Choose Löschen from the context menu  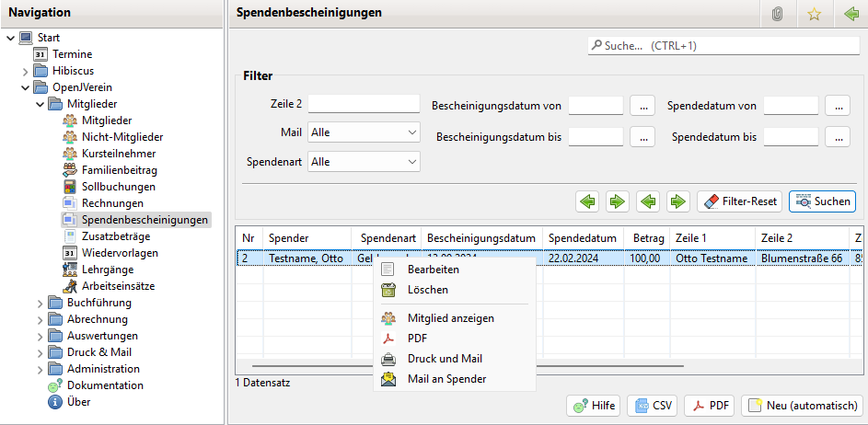coord(427,290)
